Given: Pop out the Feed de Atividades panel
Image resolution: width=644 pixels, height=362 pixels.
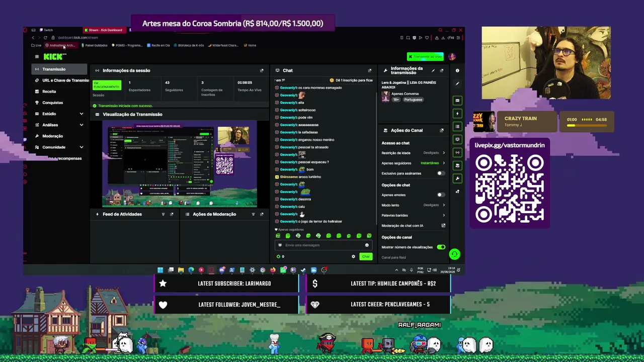Looking at the screenshot, I should pos(172,214).
